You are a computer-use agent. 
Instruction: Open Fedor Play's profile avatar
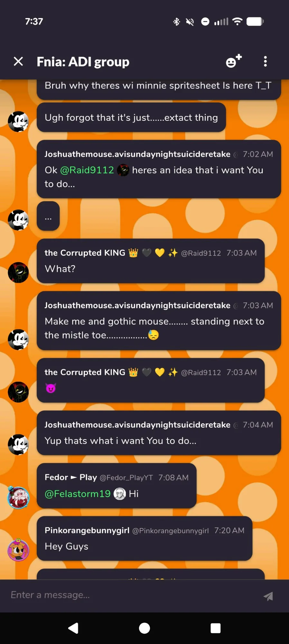pyautogui.click(x=18, y=497)
